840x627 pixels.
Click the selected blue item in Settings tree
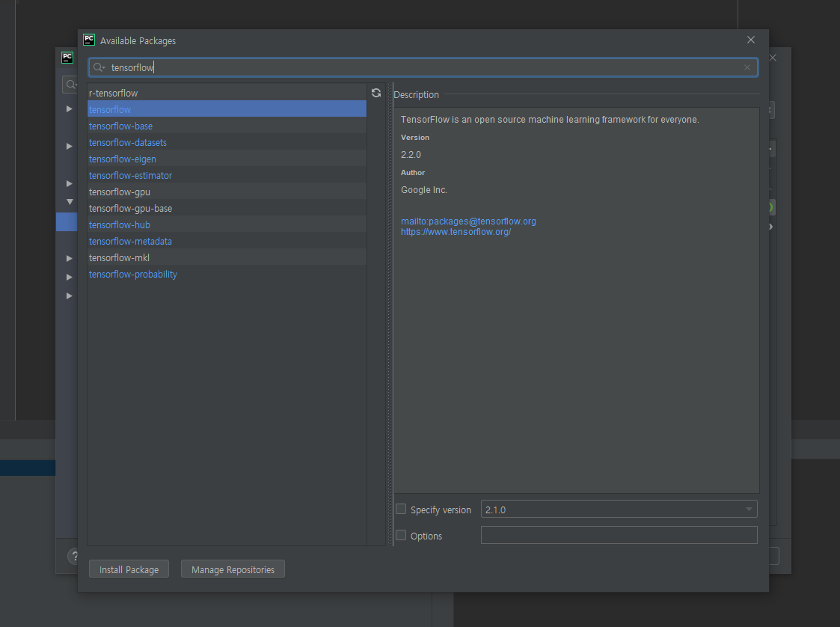point(67,222)
